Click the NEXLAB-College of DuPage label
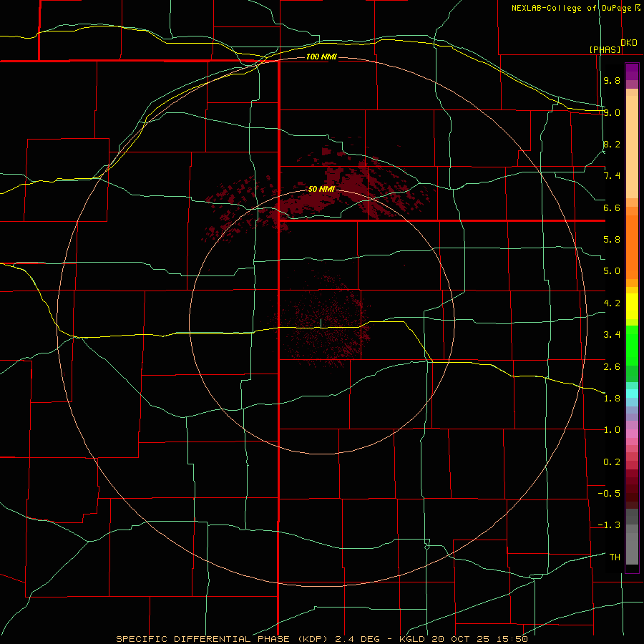644x644 pixels. pyautogui.click(x=572, y=8)
